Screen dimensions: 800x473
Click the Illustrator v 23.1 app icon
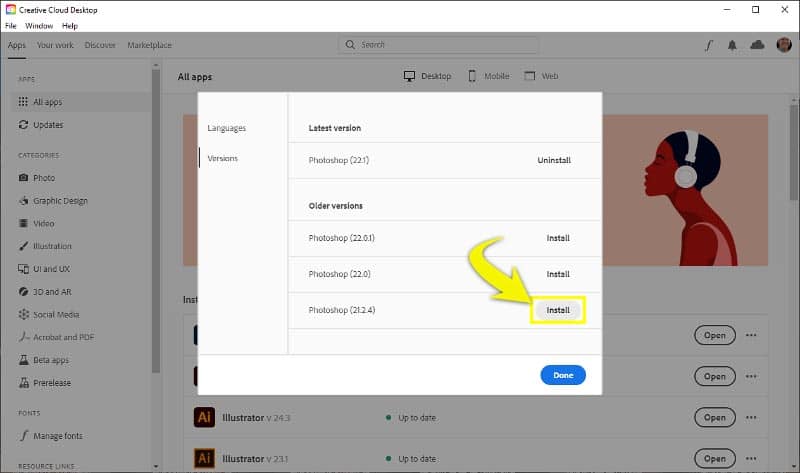(x=204, y=458)
